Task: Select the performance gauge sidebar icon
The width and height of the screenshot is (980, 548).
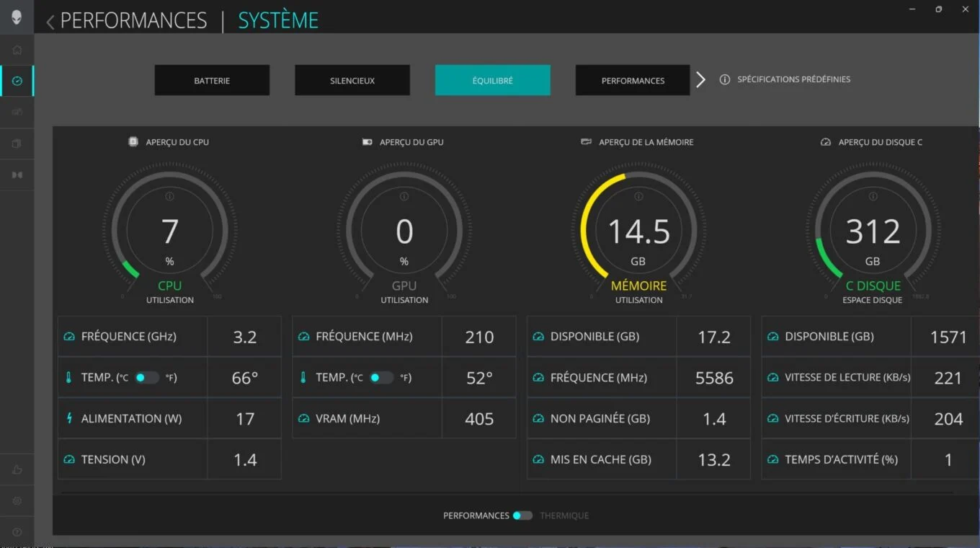Action: (17, 81)
